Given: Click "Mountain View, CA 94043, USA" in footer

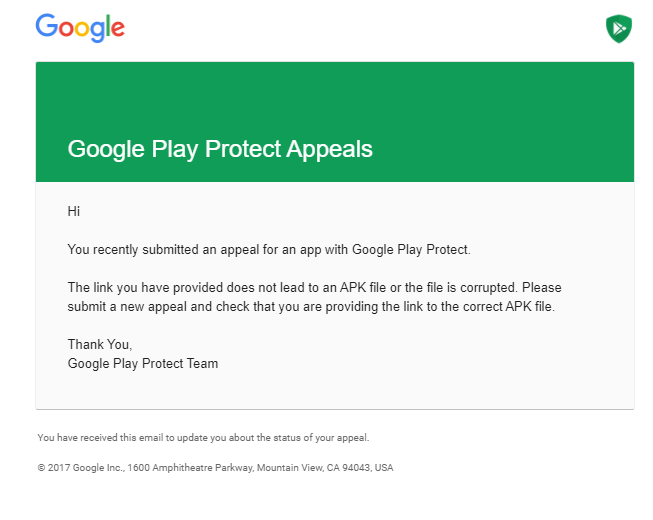Looking at the screenshot, I should tap(325, 468).
